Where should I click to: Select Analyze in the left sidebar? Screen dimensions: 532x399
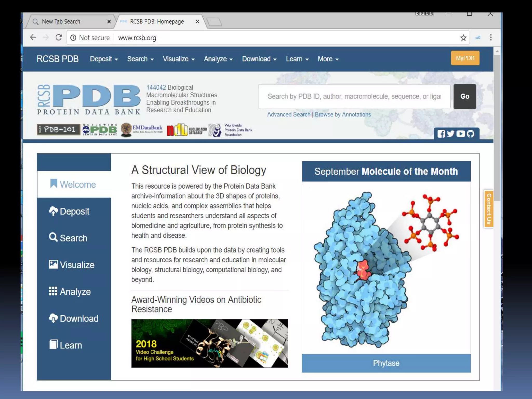[x=70, y=292]
